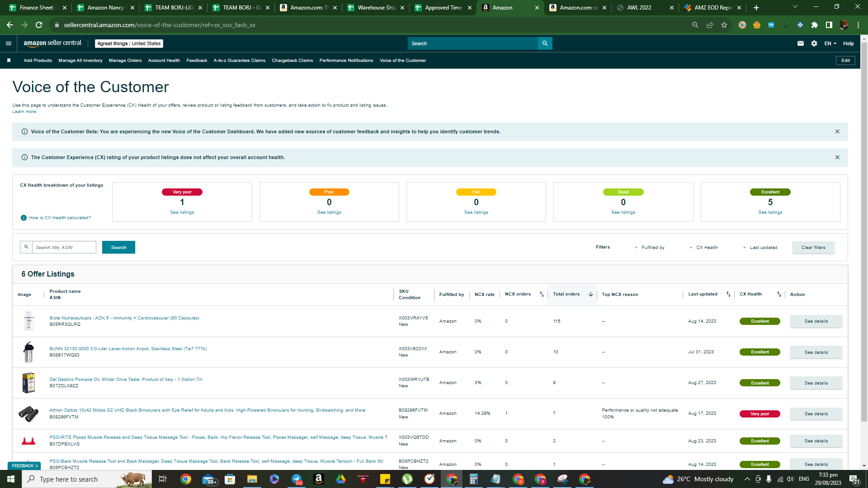Navigate to Performance Notifications

click(346, 61)
